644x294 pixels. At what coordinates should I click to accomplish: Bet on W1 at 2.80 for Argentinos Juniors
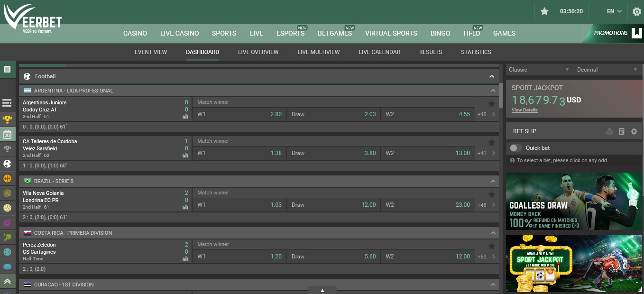[239, 114]
